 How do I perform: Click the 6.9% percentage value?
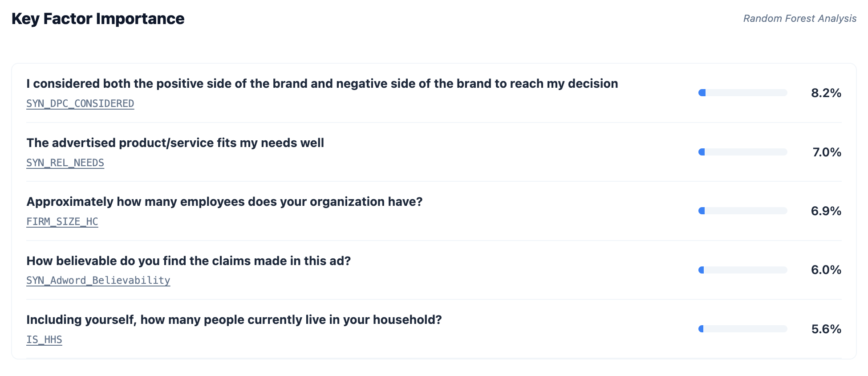(x=826, y=211)
